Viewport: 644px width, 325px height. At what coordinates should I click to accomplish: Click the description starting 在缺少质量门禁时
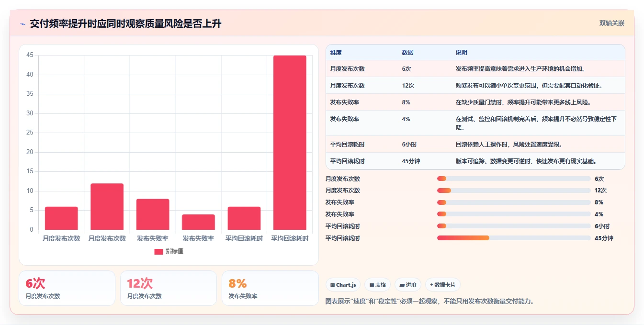coord(523,102)
